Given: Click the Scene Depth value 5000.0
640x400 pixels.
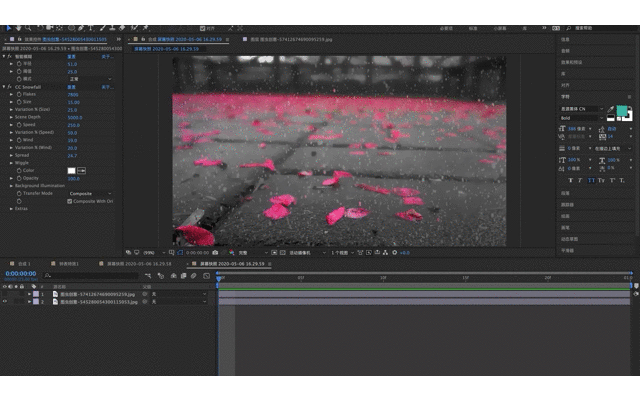Looking at the screenshot, I should [75, 118].
